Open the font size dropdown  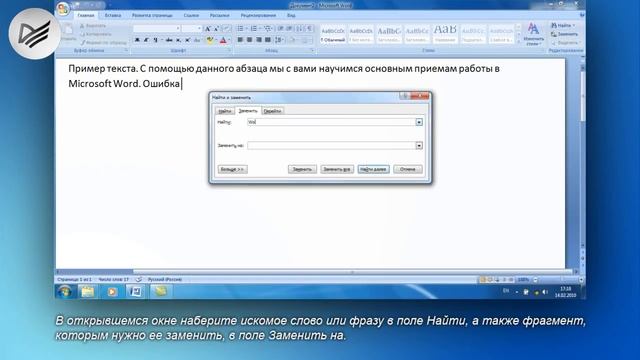coord(199,29)
